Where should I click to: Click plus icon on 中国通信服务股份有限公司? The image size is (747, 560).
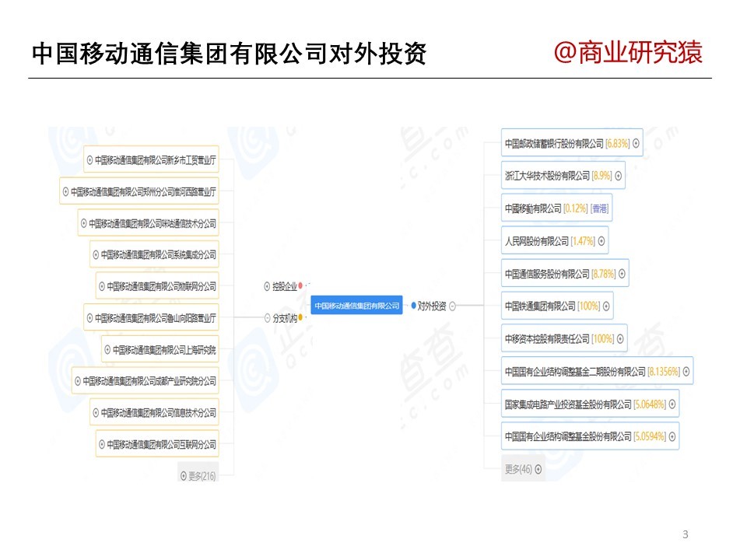click(x=621, y=274)
